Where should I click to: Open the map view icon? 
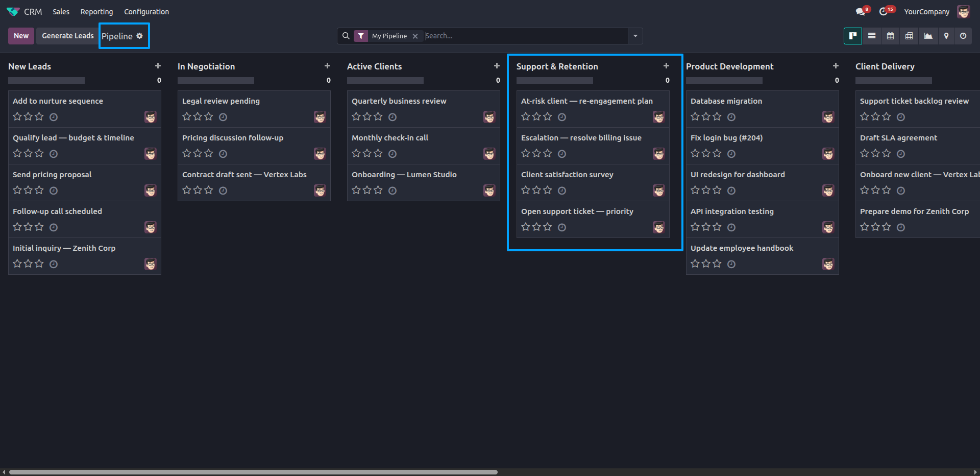946,36
